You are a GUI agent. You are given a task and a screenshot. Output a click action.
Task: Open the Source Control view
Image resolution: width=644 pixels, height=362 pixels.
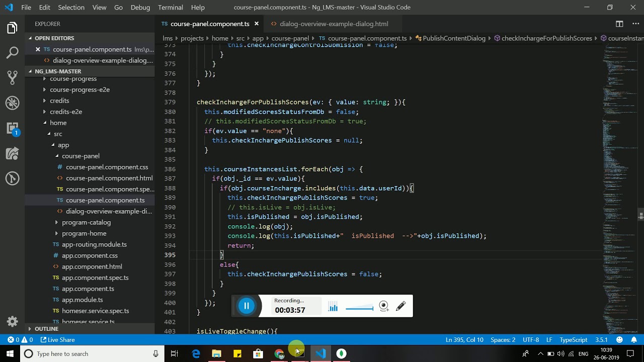pyautogui.click(x=12, y=77)
